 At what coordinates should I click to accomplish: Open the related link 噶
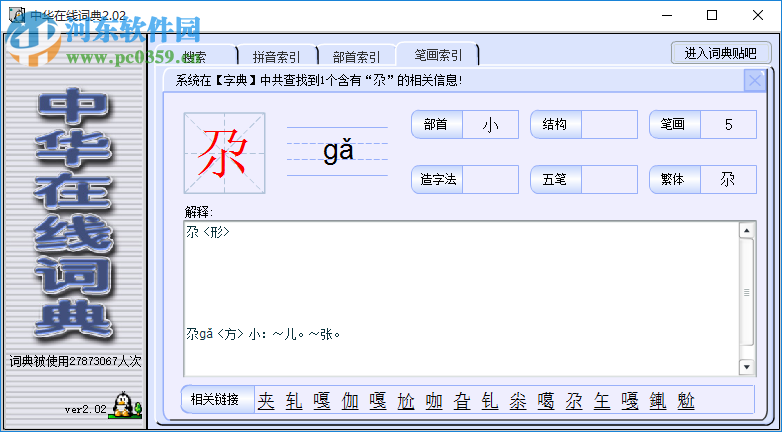coord(546,401)
